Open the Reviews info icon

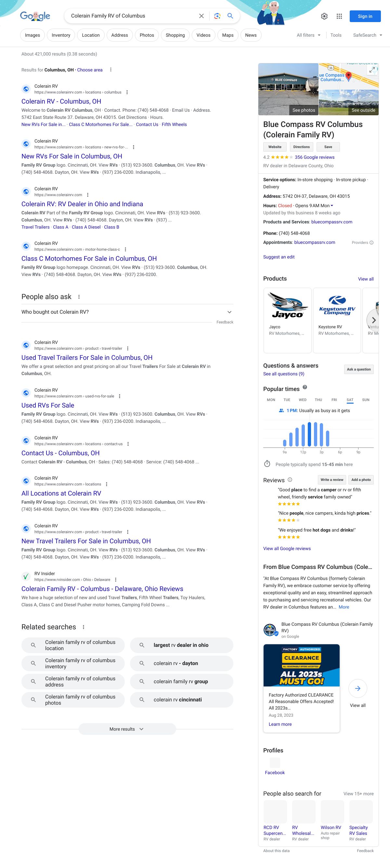click(x=290, y=480)
